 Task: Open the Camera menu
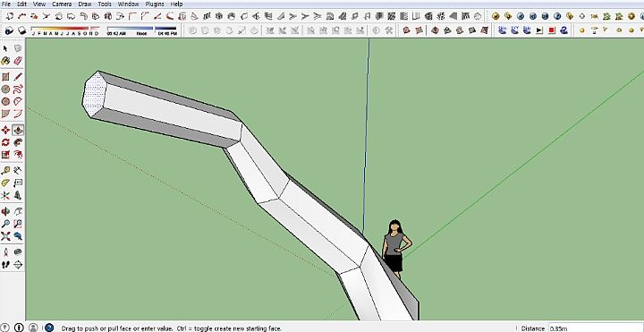(x=62, y=4)
